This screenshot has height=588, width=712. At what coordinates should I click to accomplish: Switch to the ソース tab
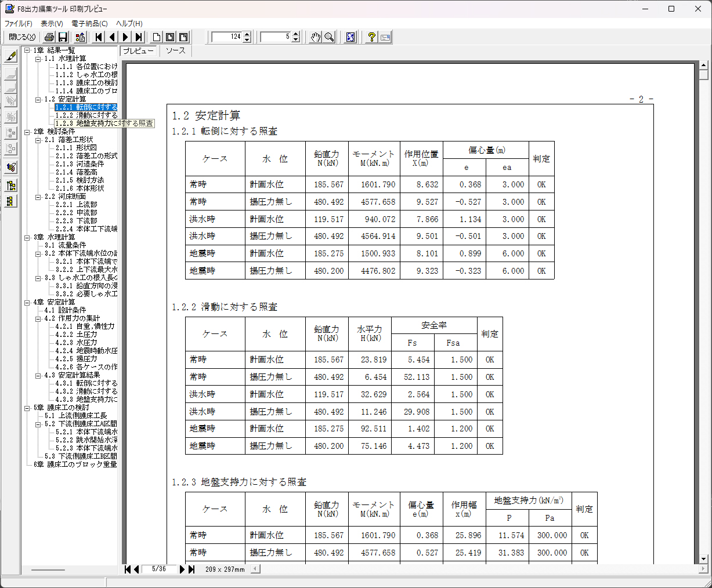[x=175, y=51]
